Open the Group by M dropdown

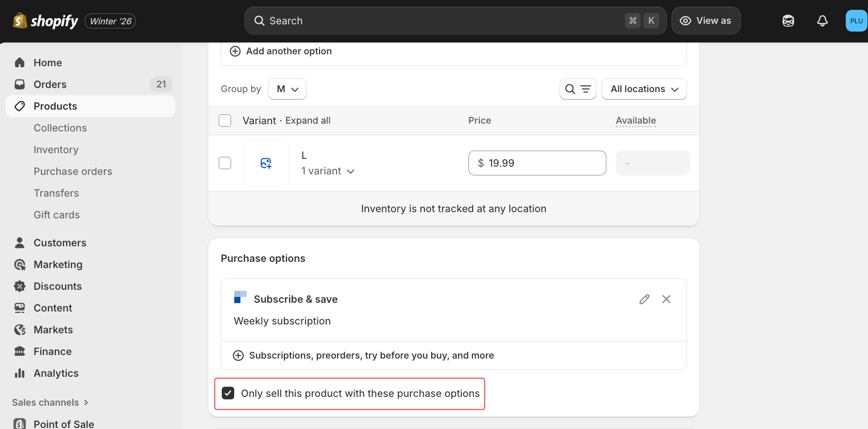(287, 89)
